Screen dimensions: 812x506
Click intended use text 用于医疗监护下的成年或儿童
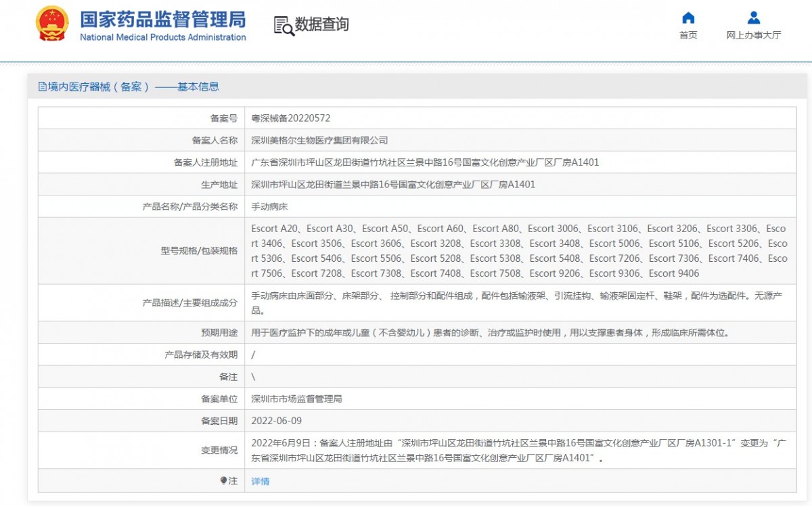click(490, 333)
